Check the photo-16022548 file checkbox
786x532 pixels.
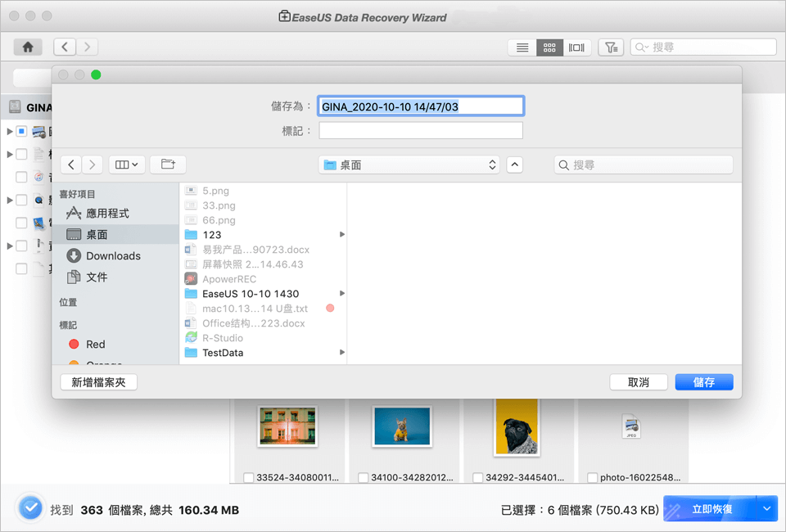593,477
